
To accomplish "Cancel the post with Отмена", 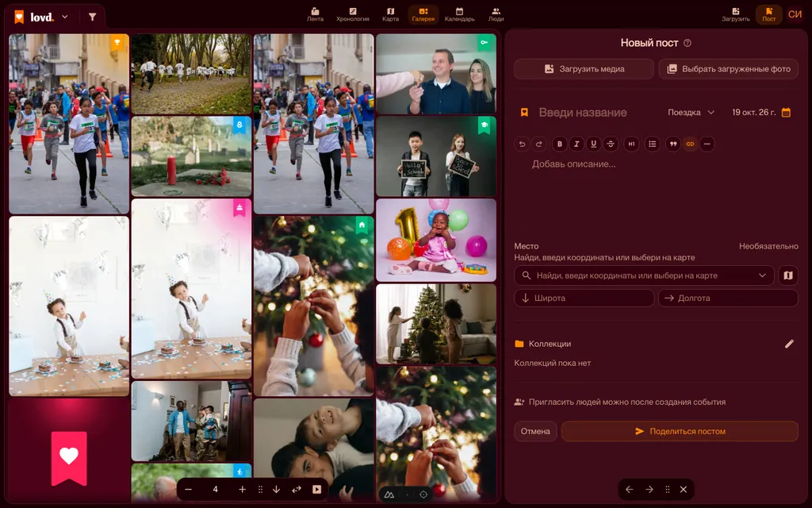I will (535, 431).
